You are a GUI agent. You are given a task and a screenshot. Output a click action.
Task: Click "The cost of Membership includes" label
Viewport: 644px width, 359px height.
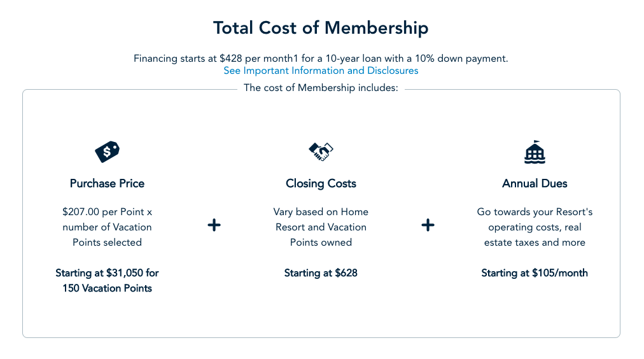321,88
